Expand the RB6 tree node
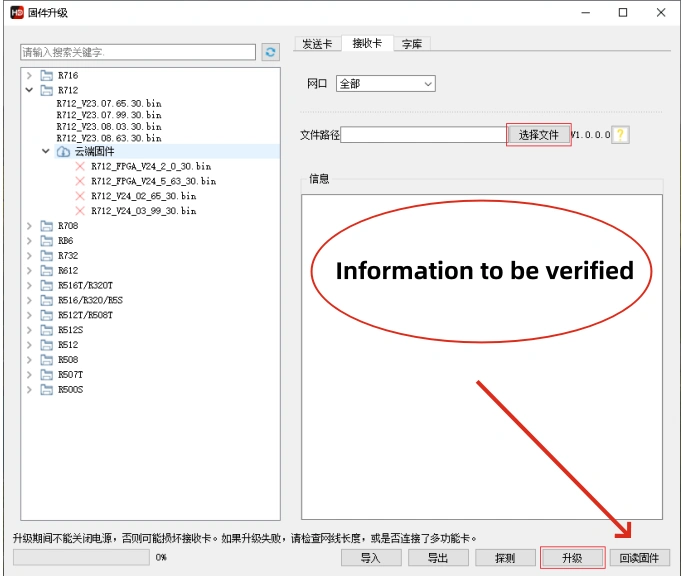 coord(29,240)
